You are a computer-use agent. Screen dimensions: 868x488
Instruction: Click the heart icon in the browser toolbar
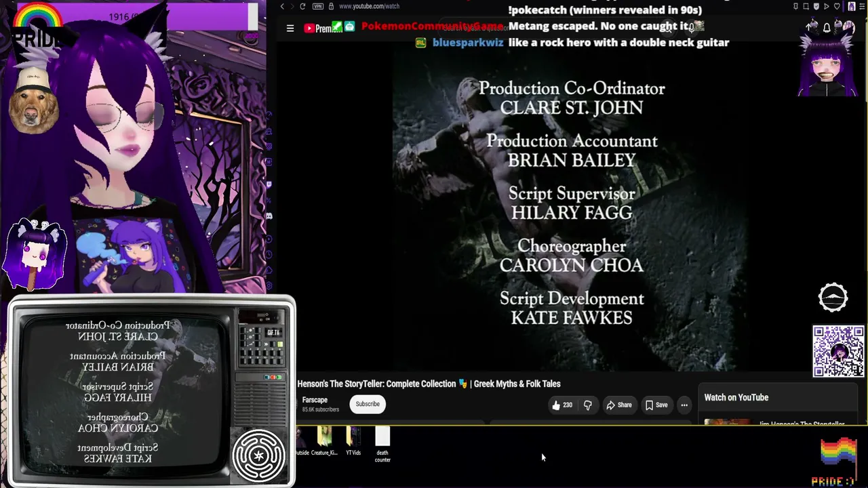tap(836, 7)
